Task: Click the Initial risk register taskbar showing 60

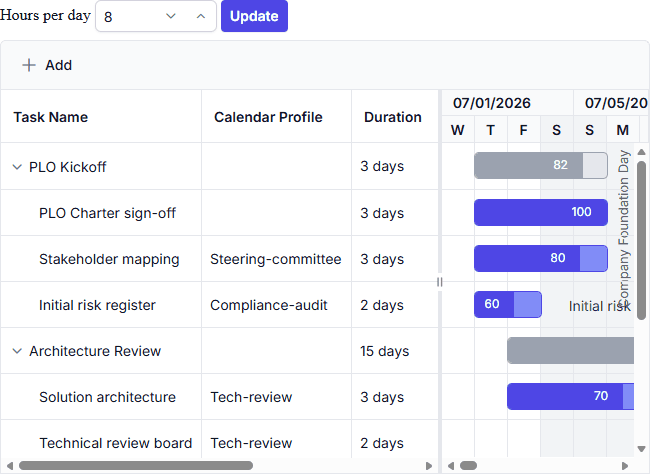Action: click(x=508, y=304)
